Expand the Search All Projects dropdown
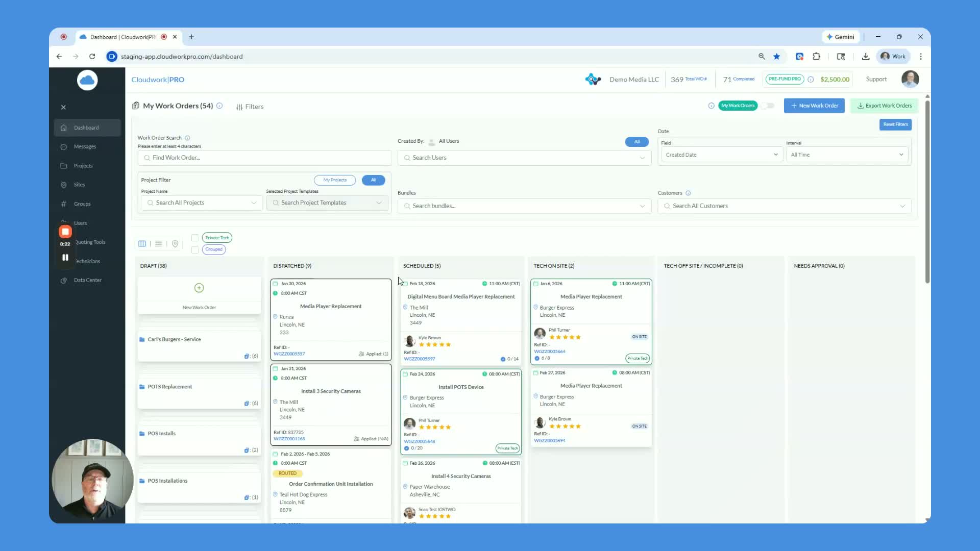Image resolution: width=980 pixels, height=551 pixels. (202, 203)
